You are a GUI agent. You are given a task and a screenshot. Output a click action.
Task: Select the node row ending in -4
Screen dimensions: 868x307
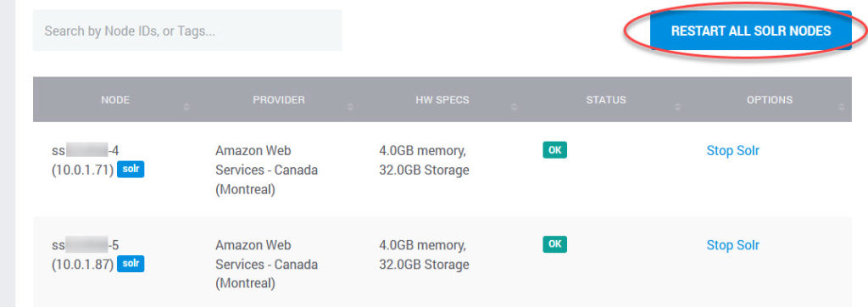point(442,170)
